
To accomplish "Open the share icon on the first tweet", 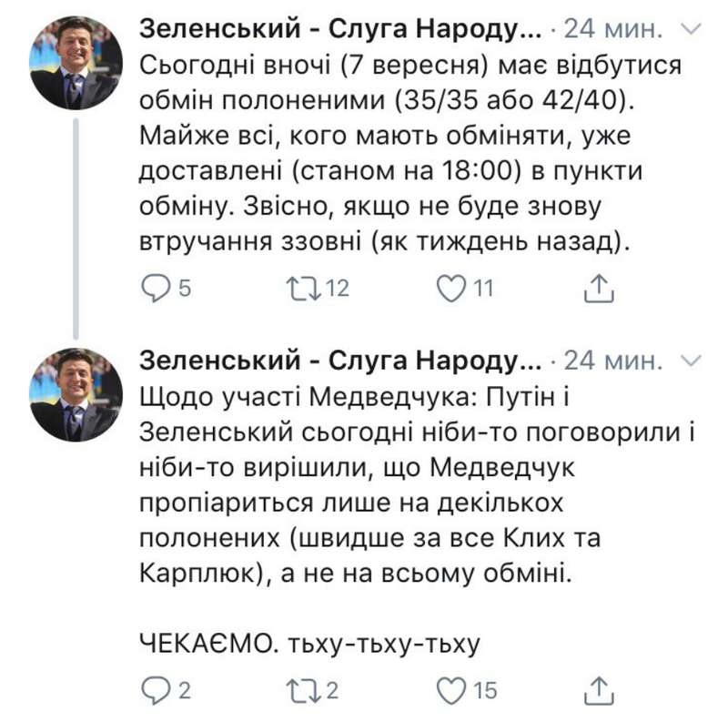I will click(x=599, y=289).
